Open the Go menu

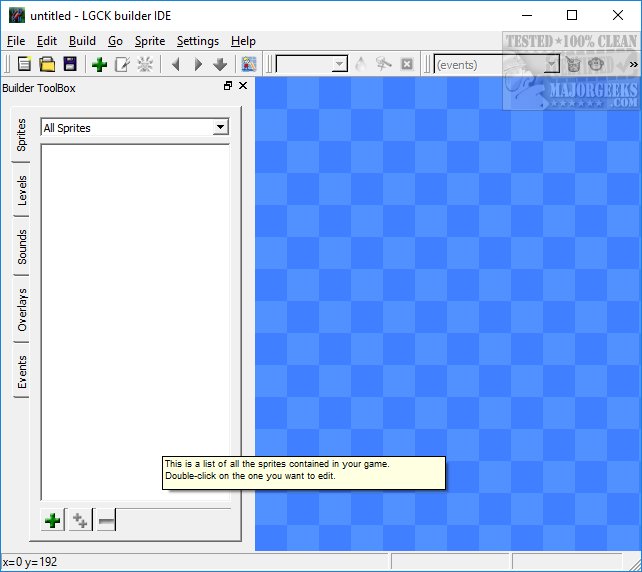click(115, 41)
